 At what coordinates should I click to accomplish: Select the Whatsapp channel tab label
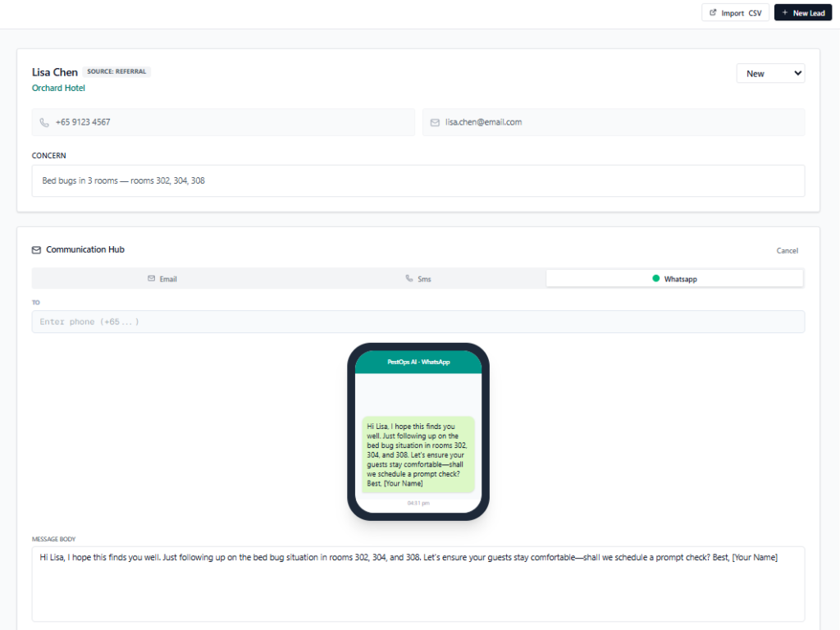pos(680,279)
